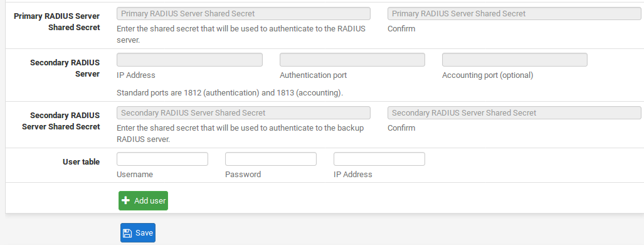644x245 pixels.
Task: Select the Primary shared secret Confirm field
Action: [514, 14]
